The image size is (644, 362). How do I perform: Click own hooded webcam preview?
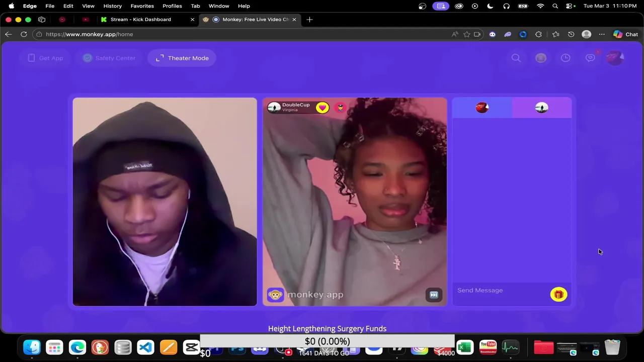click(165, 202)
